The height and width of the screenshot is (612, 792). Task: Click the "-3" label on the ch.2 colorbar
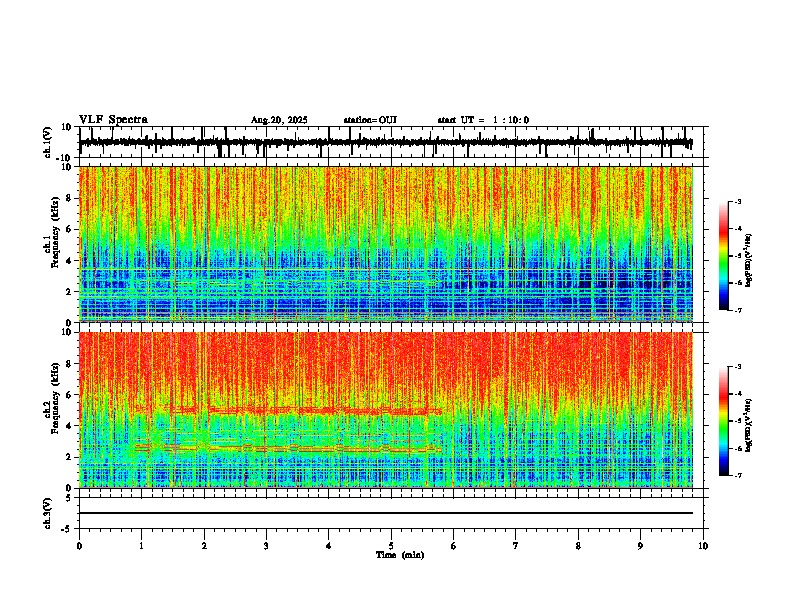738,367
